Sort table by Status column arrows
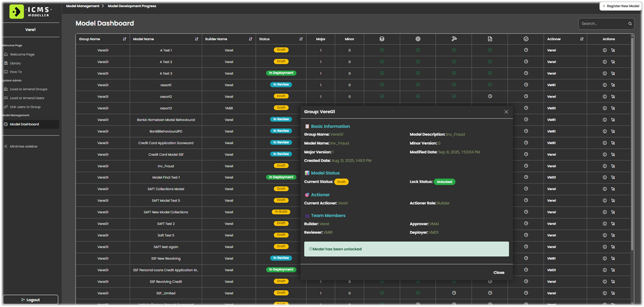 pyautogui.click(x=301, y=39)
